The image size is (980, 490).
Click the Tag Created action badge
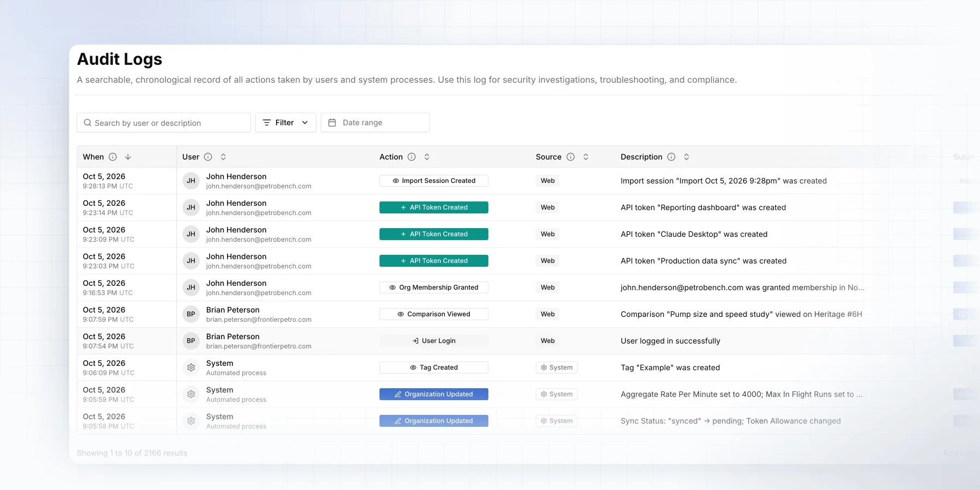pos(434,367)
